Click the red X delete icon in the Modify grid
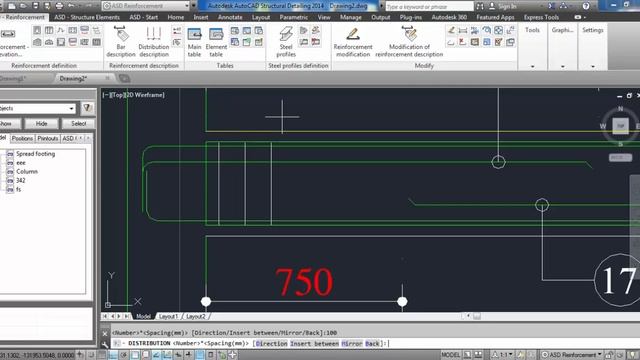This screenshot has height=360, width=640. 463,42
